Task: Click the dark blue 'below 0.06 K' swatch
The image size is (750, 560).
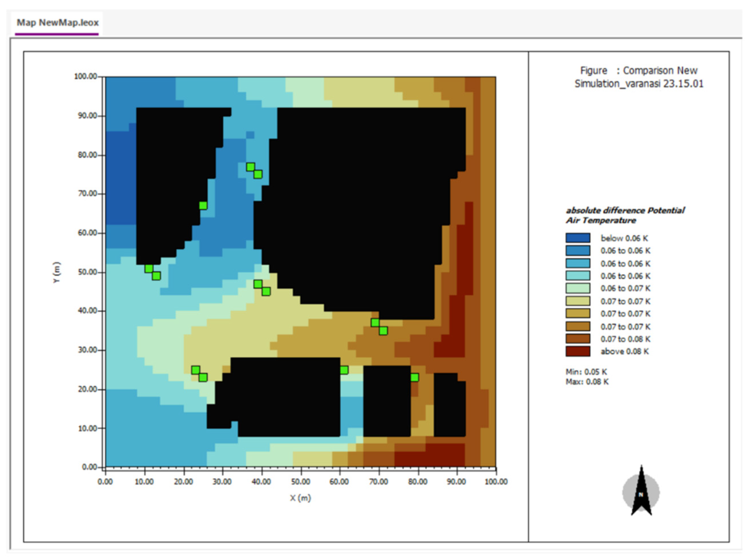Action: coord(578,238)
